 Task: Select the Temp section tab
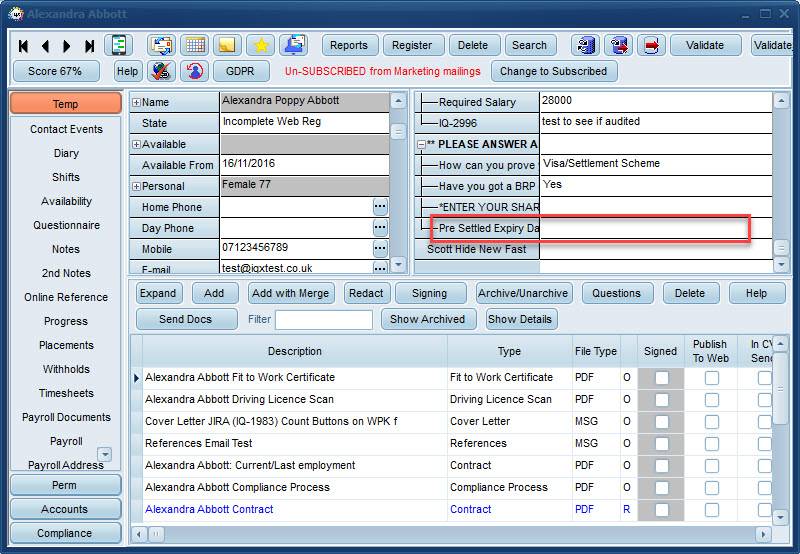tap(65, 104)
